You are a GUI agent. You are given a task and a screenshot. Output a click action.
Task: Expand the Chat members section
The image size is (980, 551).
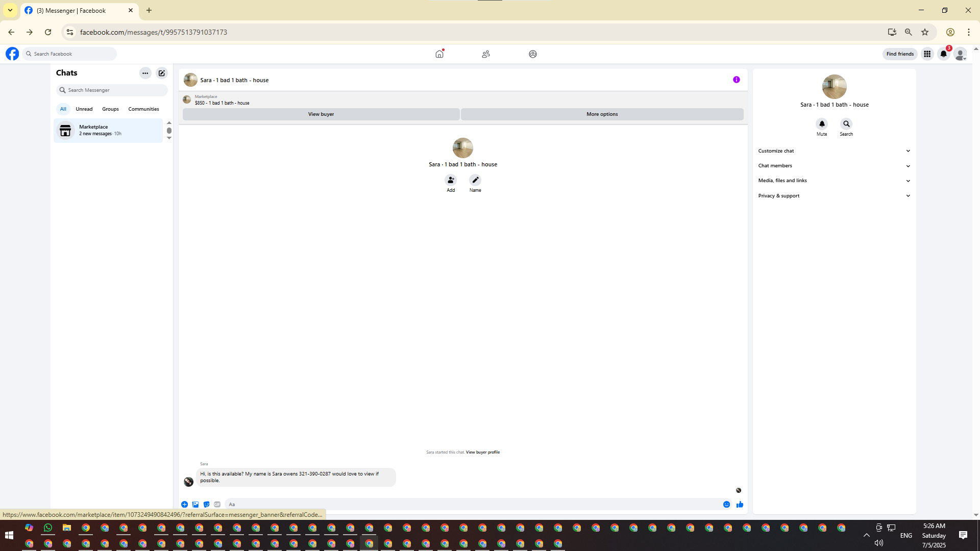(834, 166)
